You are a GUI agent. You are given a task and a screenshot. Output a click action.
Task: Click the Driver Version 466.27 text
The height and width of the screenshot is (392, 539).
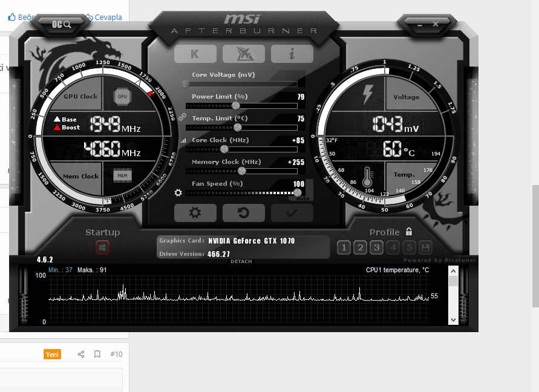(x=218, y=254)
